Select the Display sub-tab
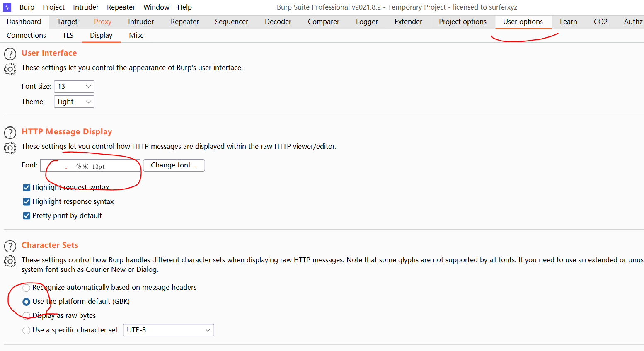The width and height of the screenshot is (644, 351). click(x=101, y=36)
